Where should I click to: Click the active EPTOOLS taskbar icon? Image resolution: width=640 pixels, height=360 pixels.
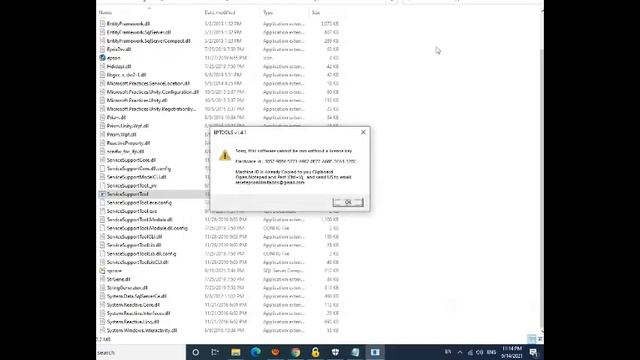pyautogui.click(x=375, y=352)
